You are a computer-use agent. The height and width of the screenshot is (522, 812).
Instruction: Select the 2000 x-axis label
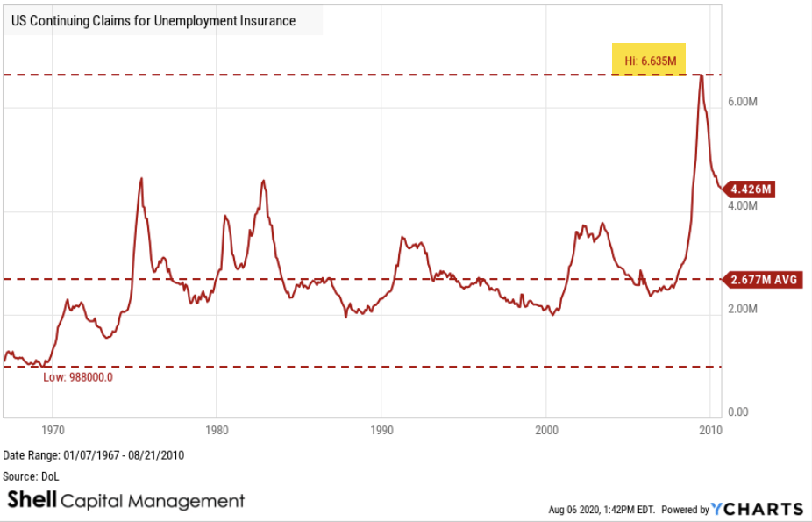[x=546, y=431]
